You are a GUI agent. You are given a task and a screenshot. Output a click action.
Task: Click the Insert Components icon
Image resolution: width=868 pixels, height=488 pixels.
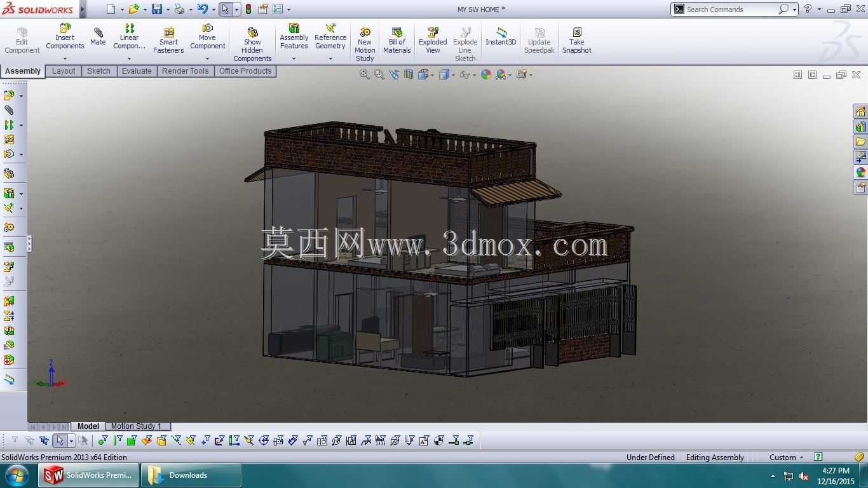point(65,37)
